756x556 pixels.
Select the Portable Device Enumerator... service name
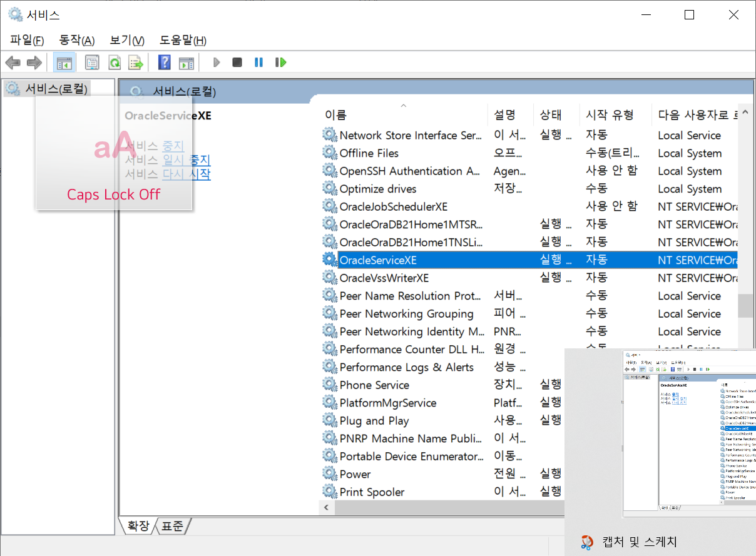click(412, 456)
